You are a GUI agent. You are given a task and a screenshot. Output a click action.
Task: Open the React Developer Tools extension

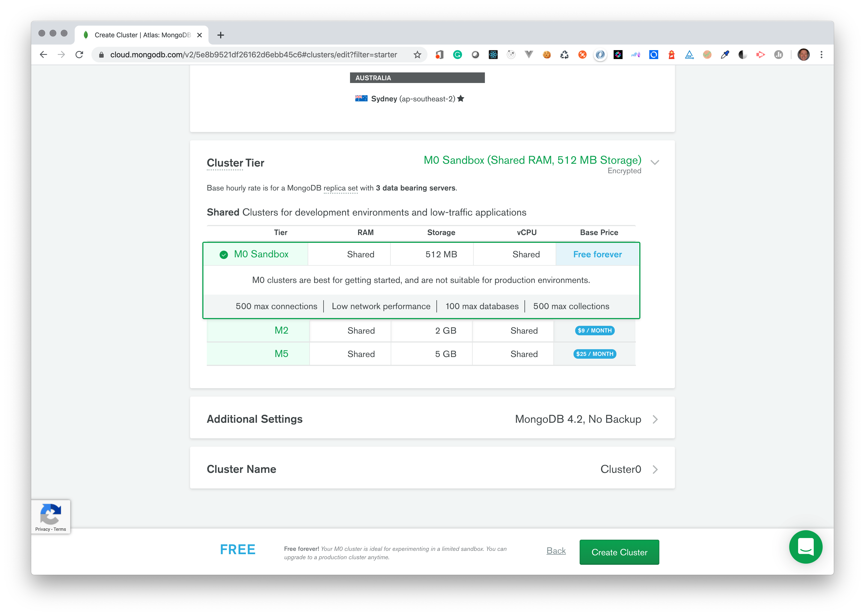[493, 55]
